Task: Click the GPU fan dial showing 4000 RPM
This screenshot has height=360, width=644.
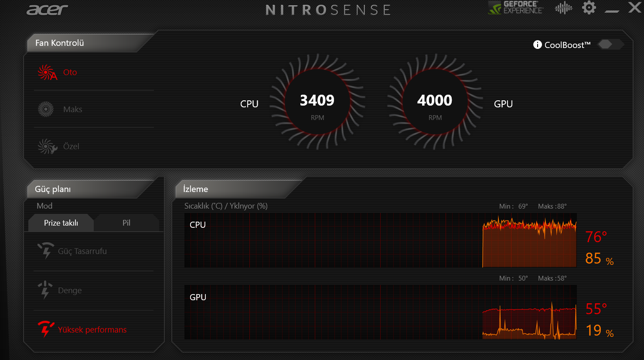Action: [435, 102]
